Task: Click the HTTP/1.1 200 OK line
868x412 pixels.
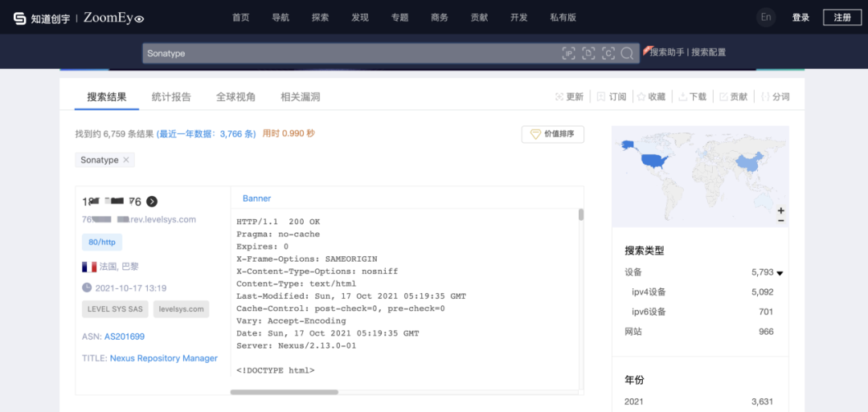Action: click(x=278, y=222)
